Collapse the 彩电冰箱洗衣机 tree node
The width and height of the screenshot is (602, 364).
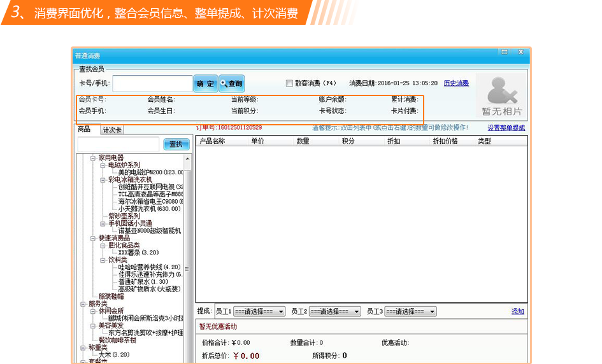pos(103,180)
